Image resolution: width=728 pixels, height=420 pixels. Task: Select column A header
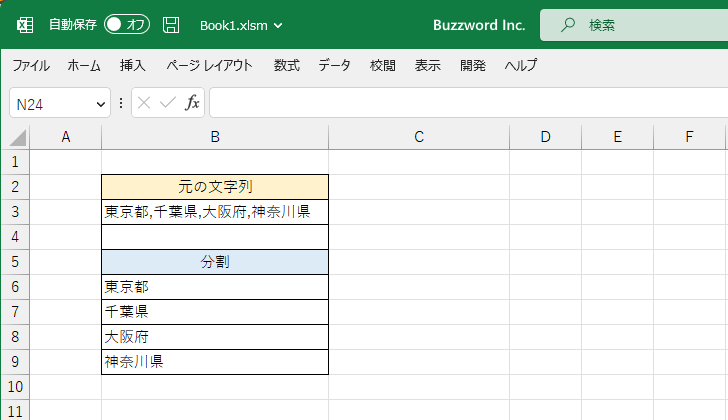65,137
